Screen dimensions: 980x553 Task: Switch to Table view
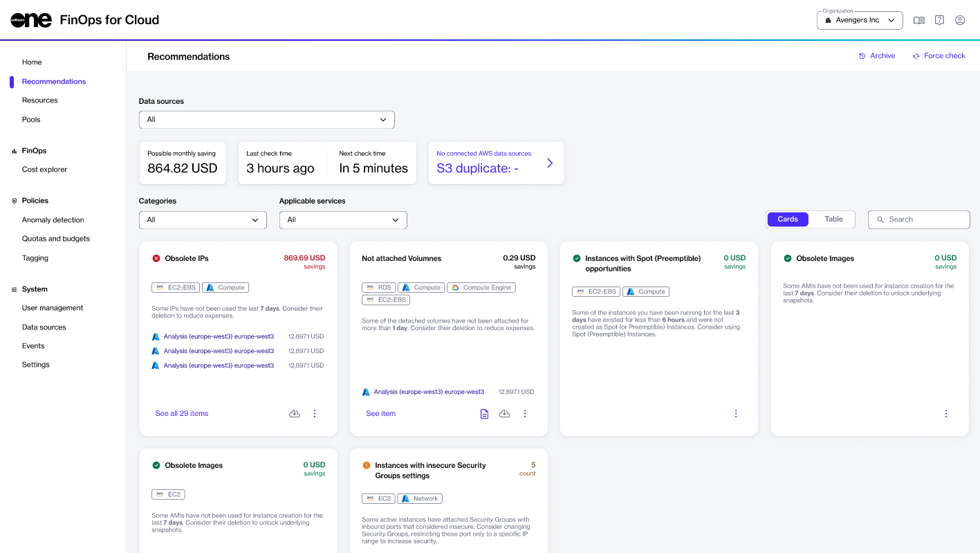(833, 219)
